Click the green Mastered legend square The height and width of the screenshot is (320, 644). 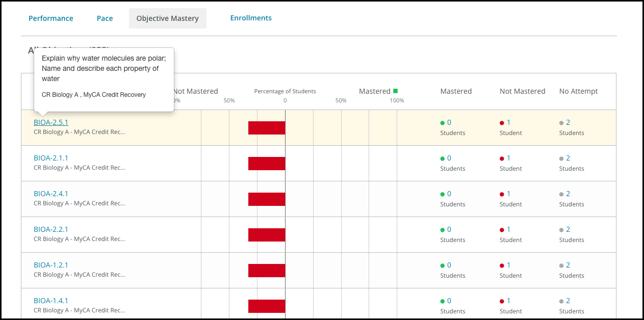pyautogui.click(x=395, y=91)
